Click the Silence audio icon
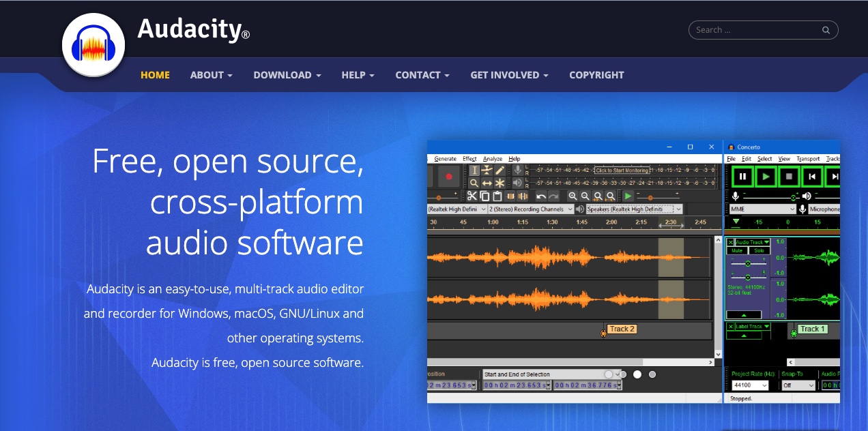 click(523, 196)
